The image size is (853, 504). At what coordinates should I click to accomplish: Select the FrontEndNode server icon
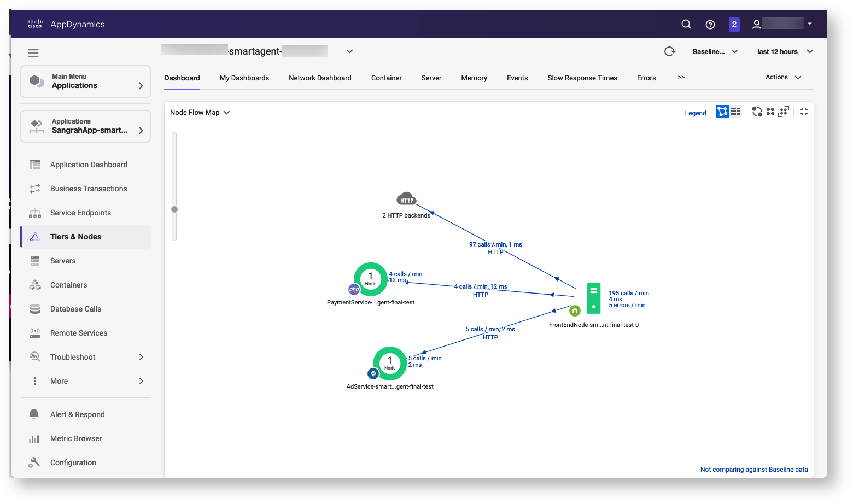pyautogui.click(x=594, y=298)
